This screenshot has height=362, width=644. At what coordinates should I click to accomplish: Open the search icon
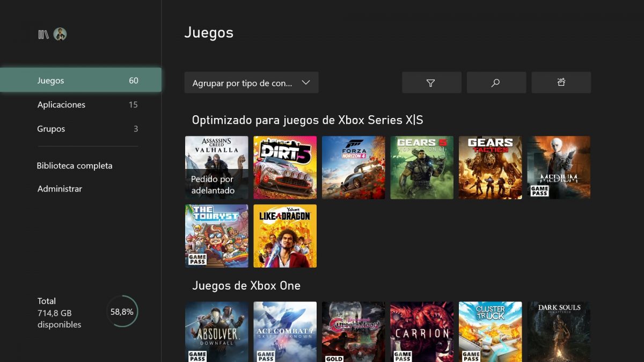496,82
